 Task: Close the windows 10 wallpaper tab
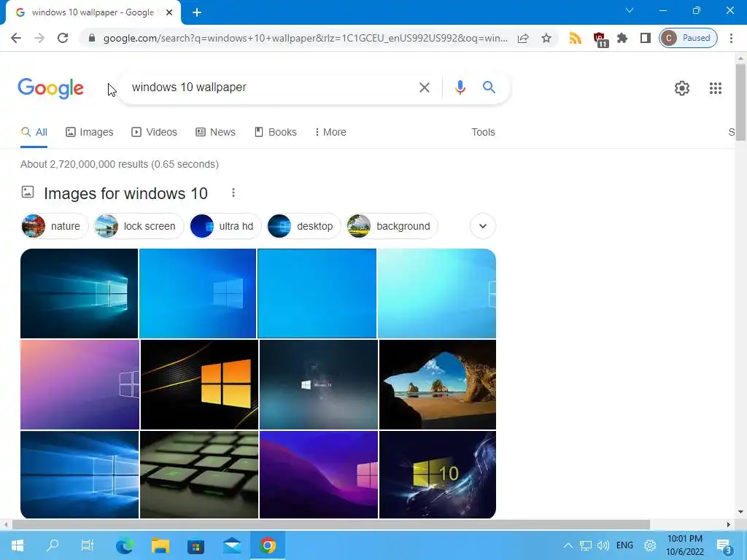click(x=169, y=12)
